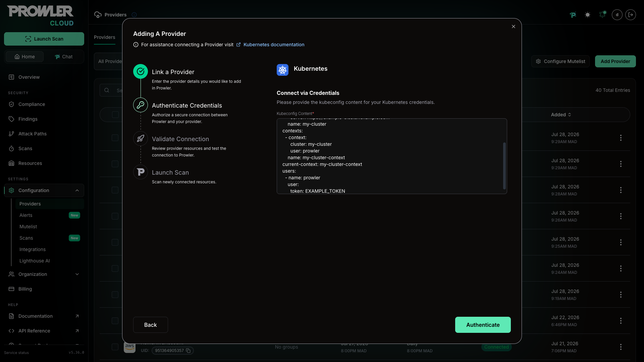Viewport: 644px width, 362px height.
Task: Click the Add Provider button
Action: pyautogui.click(x=615, y=61)
